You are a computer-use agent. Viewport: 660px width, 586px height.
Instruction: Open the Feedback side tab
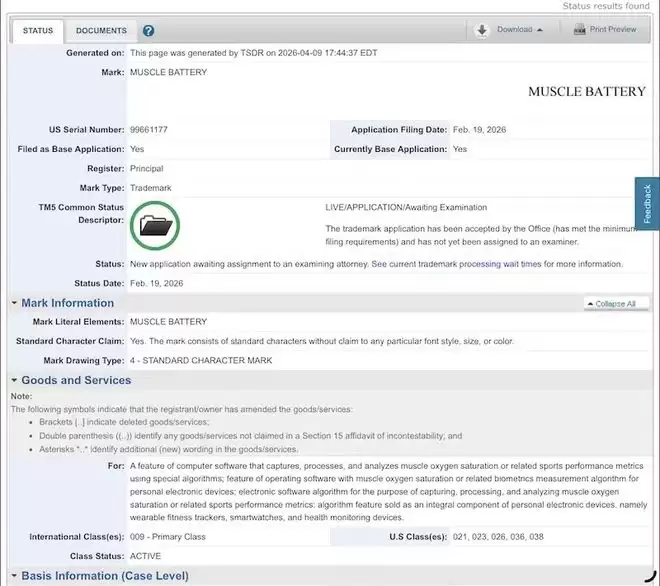click(647, 204)
